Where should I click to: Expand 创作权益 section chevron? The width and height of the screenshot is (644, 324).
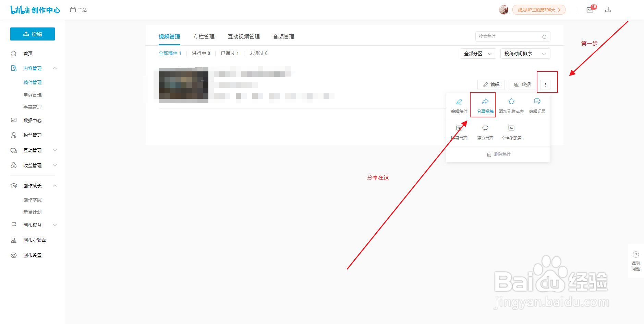click(55, 225)
